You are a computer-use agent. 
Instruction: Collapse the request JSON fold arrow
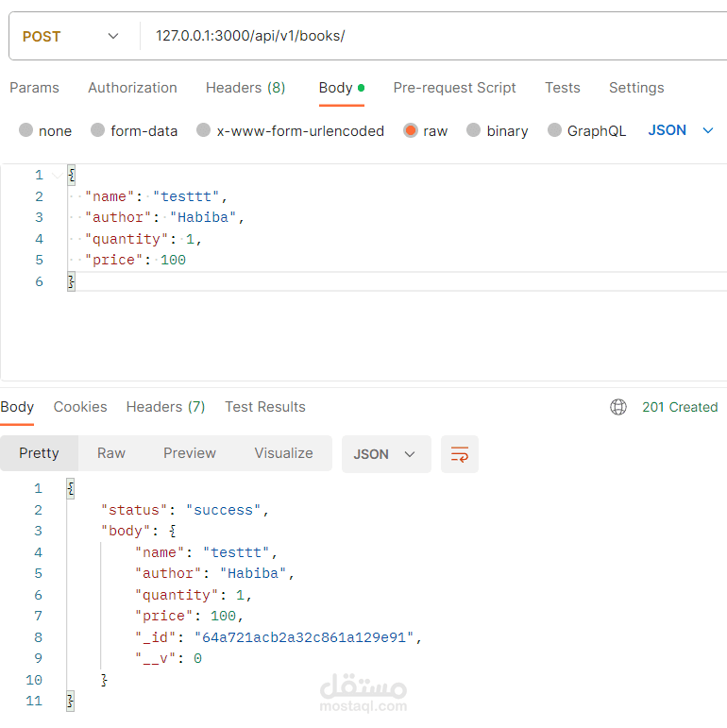(x=57, y=176)
